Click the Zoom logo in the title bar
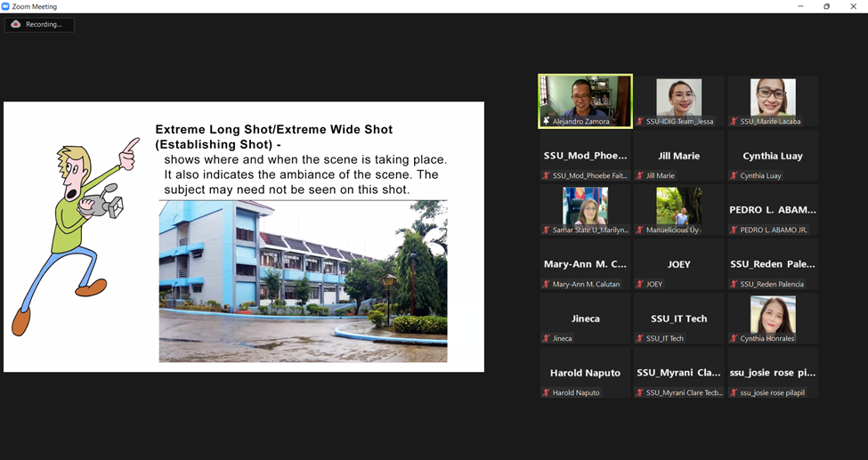Screen dimensions: 868x460 (x=6, y=6)
